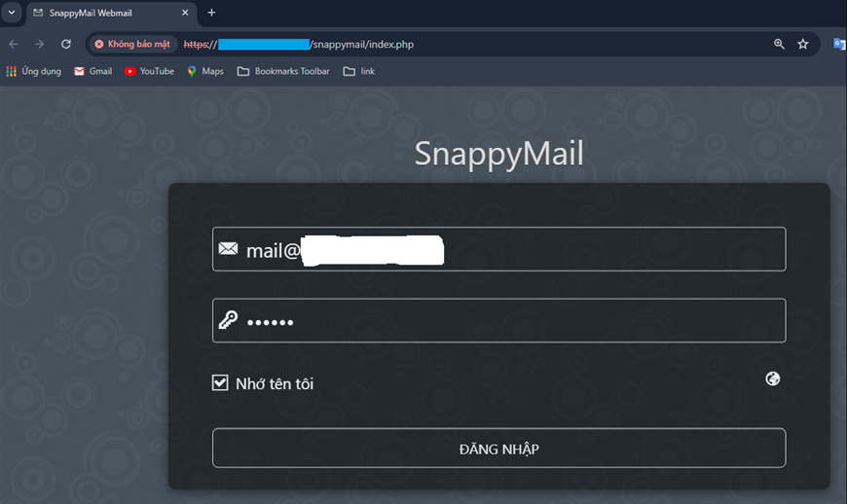847x504 pixels.
Task: Click the Google Translate icon in address bar
Action: point(839,44)
